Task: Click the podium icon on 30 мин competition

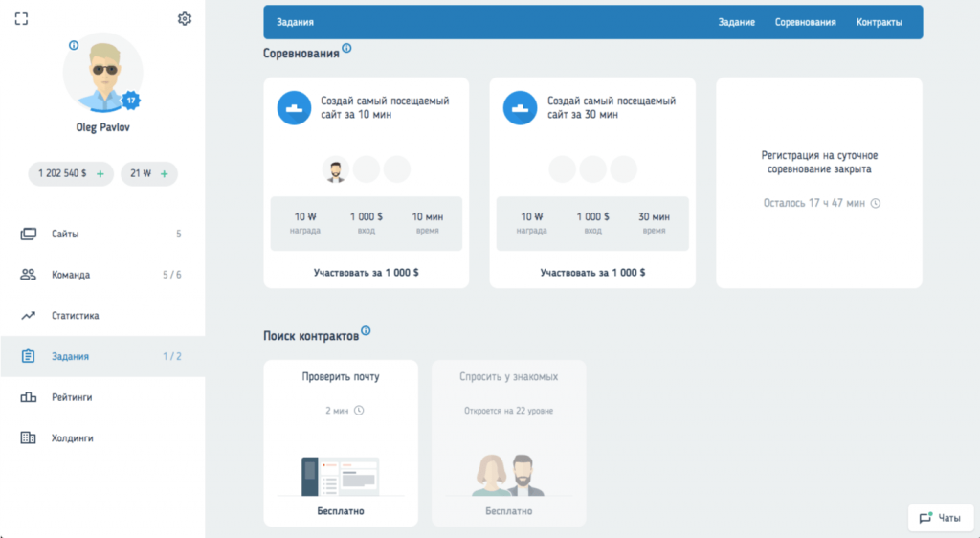Action: (x=521, y=107)
